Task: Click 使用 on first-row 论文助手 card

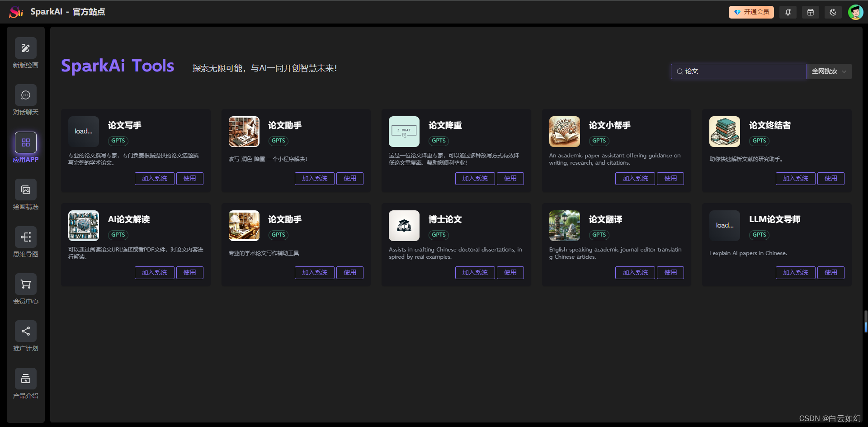Action: click(x=350, y=179)
